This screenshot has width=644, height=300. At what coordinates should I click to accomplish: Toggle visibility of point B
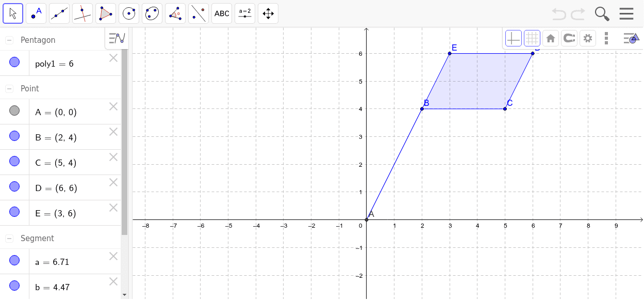click(x=14, y=135)
